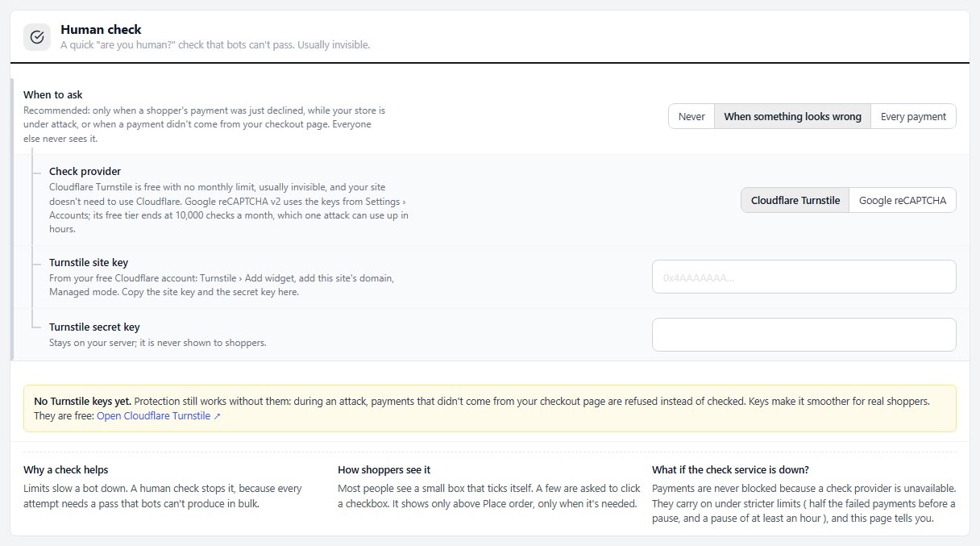Click the Turnstile secret key label
Image resolution: width=980 pixels, height=546 pixels.
point(94,327)
